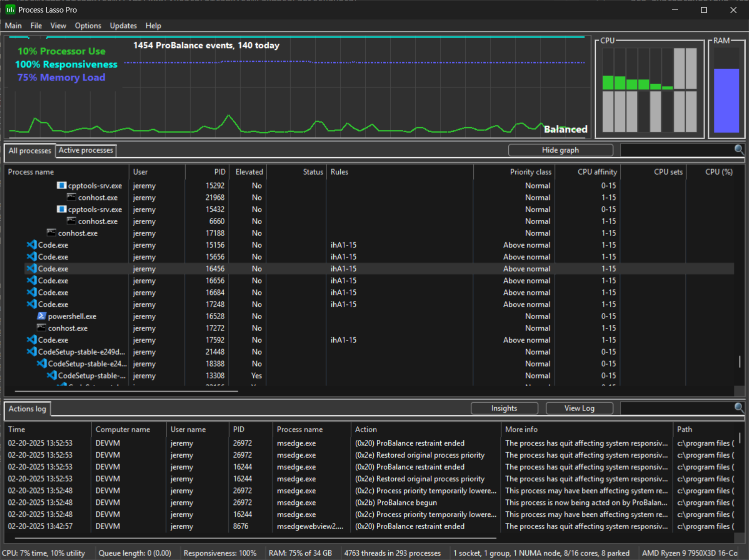This screenshot has width=749, height=560.
Task: Sort by Process name column header
Action: click(x=67, y=171)
